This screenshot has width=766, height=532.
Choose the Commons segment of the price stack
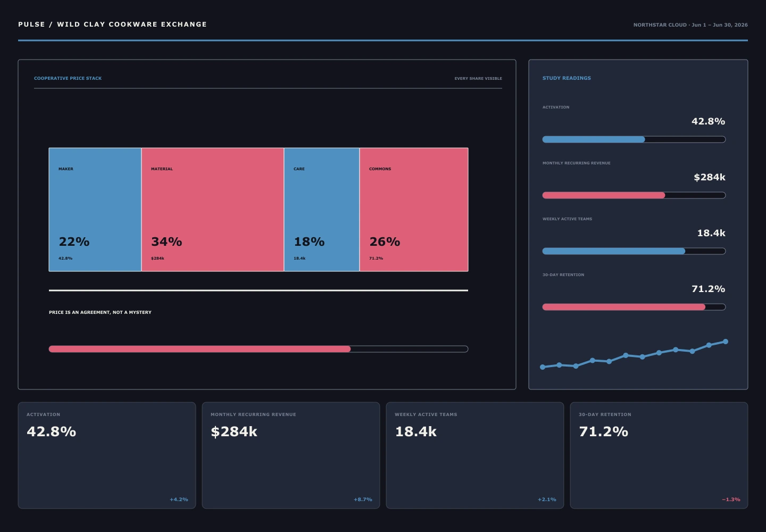click(414, 210)
